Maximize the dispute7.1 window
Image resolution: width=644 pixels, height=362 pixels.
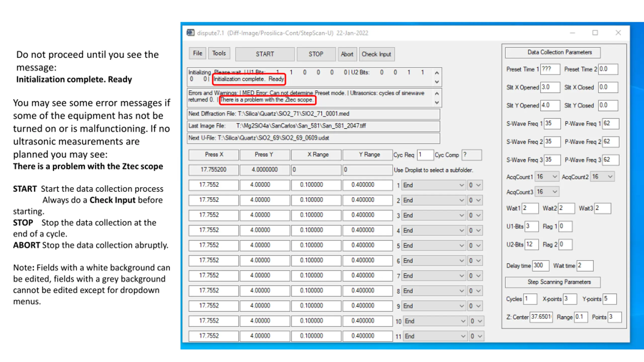(595, 33)
